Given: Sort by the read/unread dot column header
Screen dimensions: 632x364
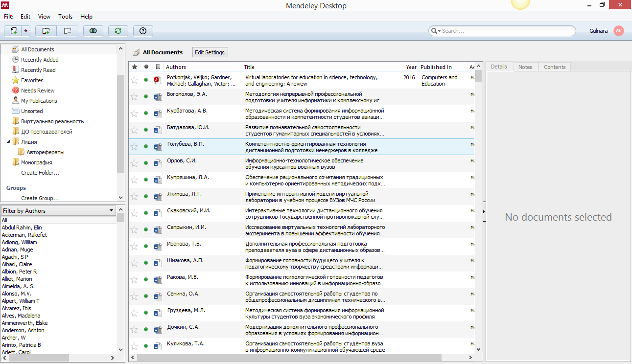Looking at the screenshot, I should click(x=146, y=67).
